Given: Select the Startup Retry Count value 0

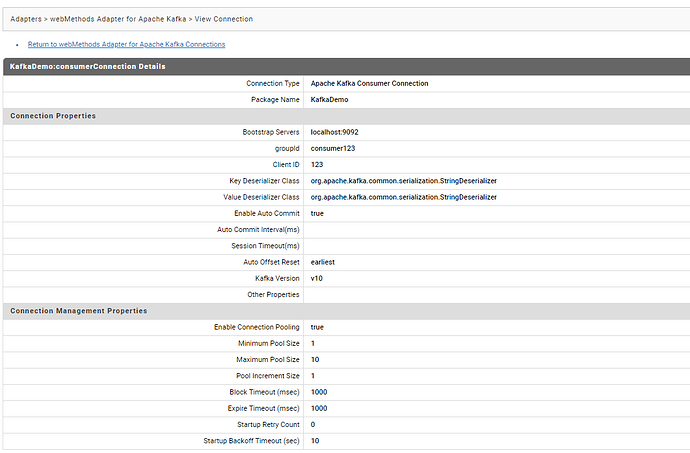Looking at the screenshot, I should coord(313,425).
